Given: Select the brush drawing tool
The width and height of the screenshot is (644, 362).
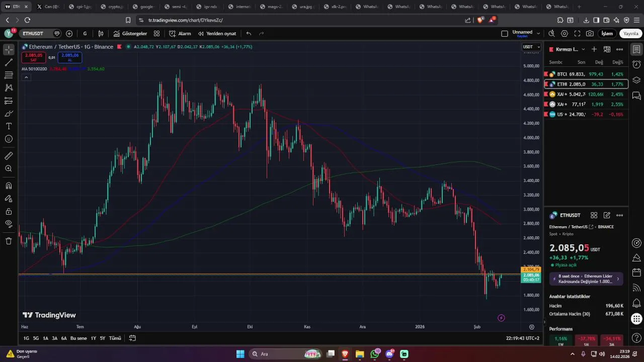Looking at the screenshot, I should (x=9, y=113).
